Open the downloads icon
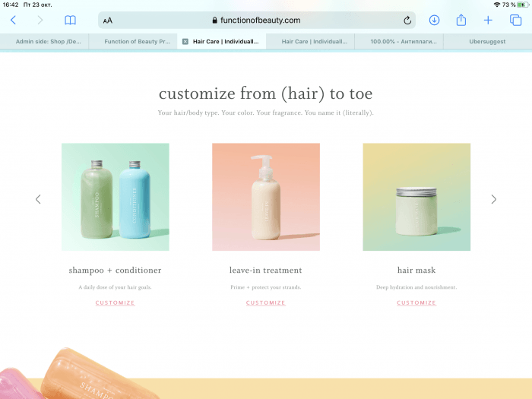Screen dimensions: 532x399 coord(434,20)
